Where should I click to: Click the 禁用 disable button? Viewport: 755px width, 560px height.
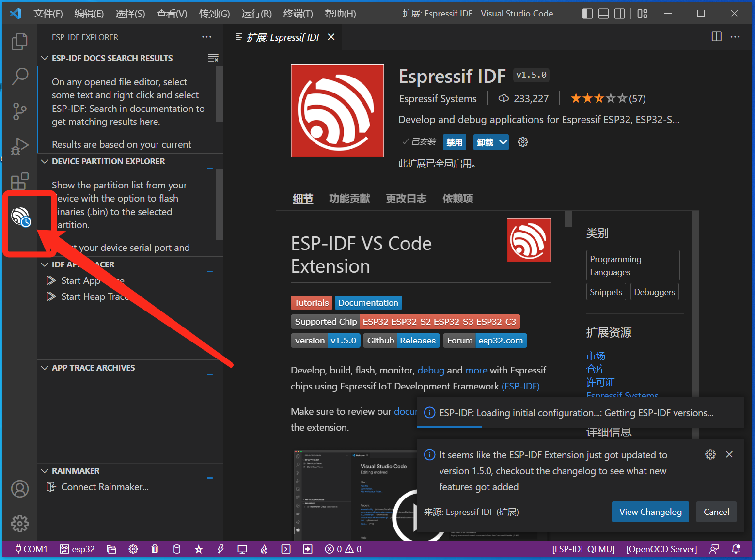pos(454,142)
